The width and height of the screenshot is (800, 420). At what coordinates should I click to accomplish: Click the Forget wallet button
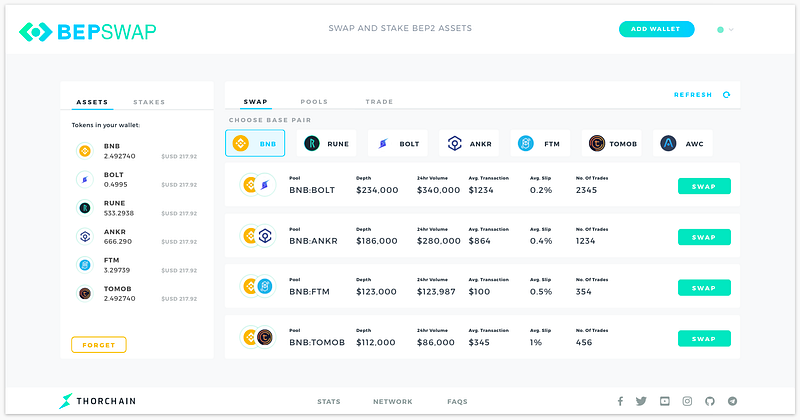[99, 345]
